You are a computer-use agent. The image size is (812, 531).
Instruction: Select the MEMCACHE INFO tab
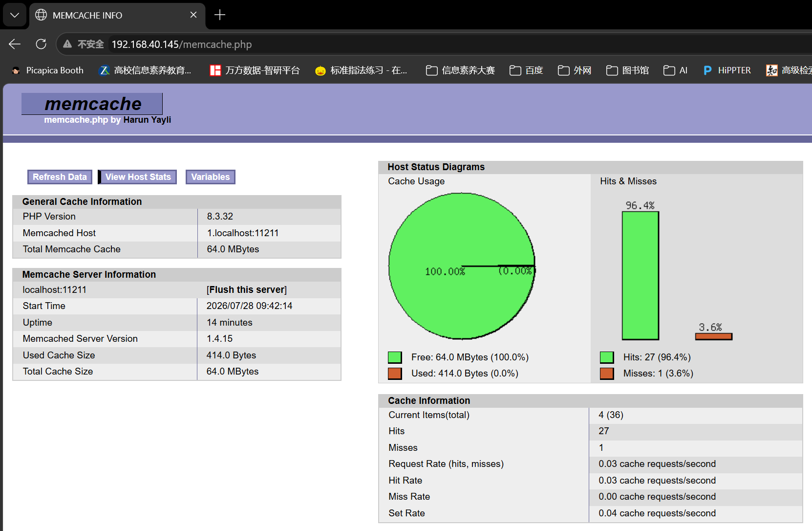[117, 15]
